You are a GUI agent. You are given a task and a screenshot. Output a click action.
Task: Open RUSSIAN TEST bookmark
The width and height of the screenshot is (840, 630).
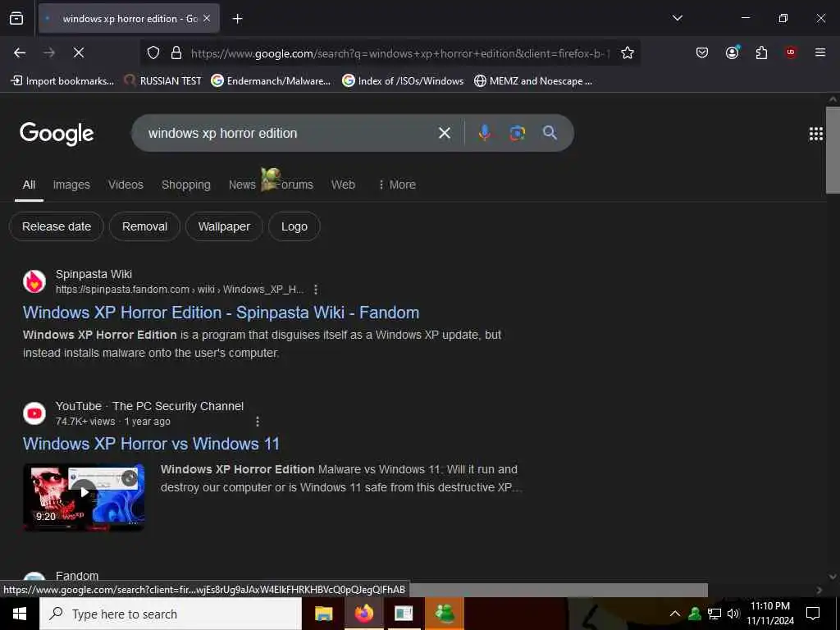click(163, 81)
